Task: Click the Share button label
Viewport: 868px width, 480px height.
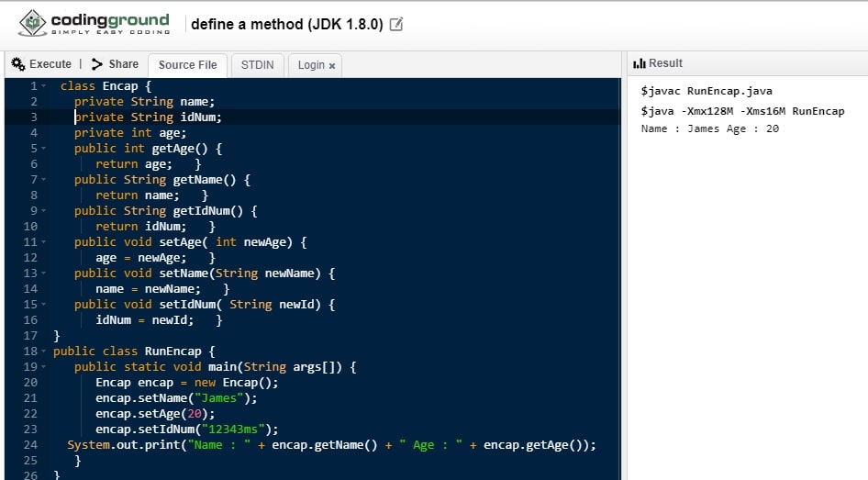Action: (x=124, y=64)
